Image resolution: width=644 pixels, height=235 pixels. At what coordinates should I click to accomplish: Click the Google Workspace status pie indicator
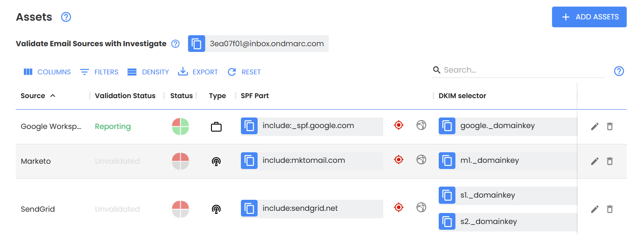point(180,127)
